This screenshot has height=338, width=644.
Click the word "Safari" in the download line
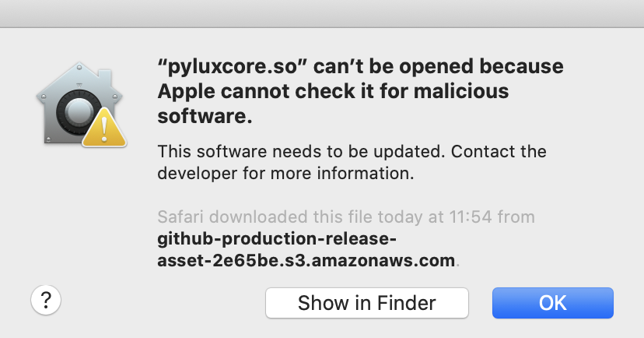[x=180, y=216]
